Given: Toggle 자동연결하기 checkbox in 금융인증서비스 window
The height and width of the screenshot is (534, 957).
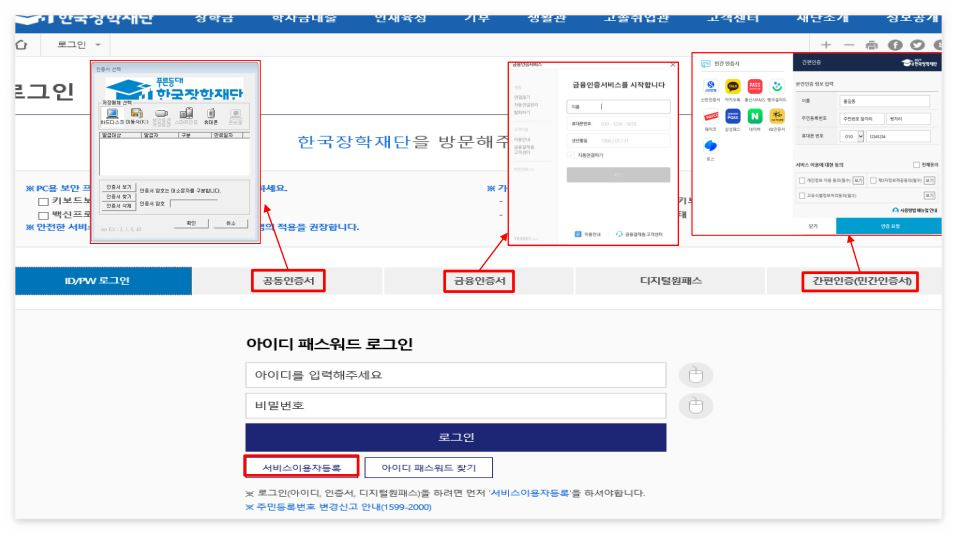Looking at the screenshot, I should [x=571, y=155].
